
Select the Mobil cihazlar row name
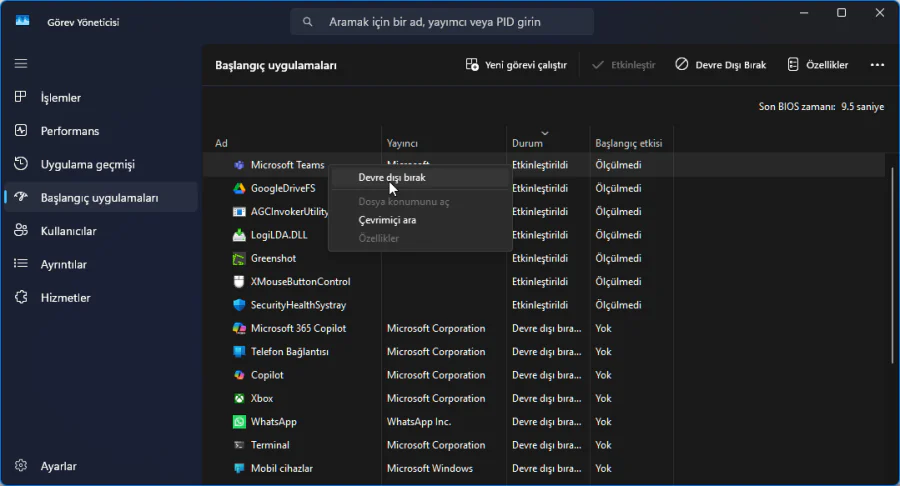[x=282, y=468]
